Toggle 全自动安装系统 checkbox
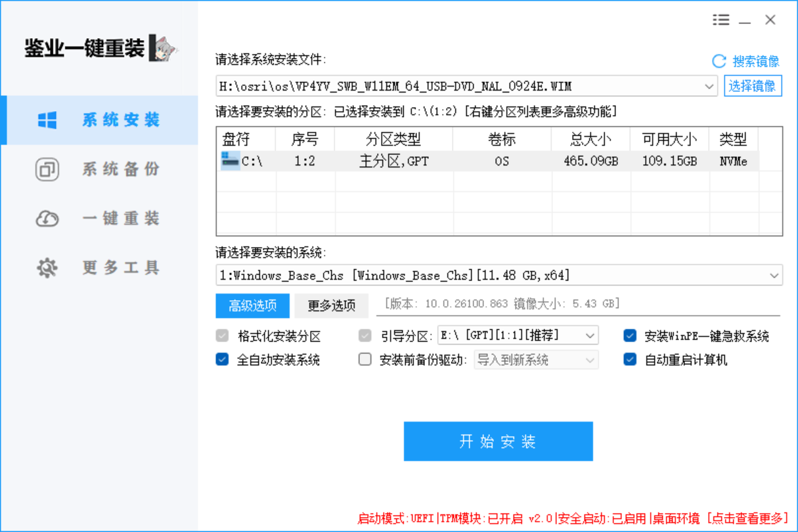 click(222, 360)
